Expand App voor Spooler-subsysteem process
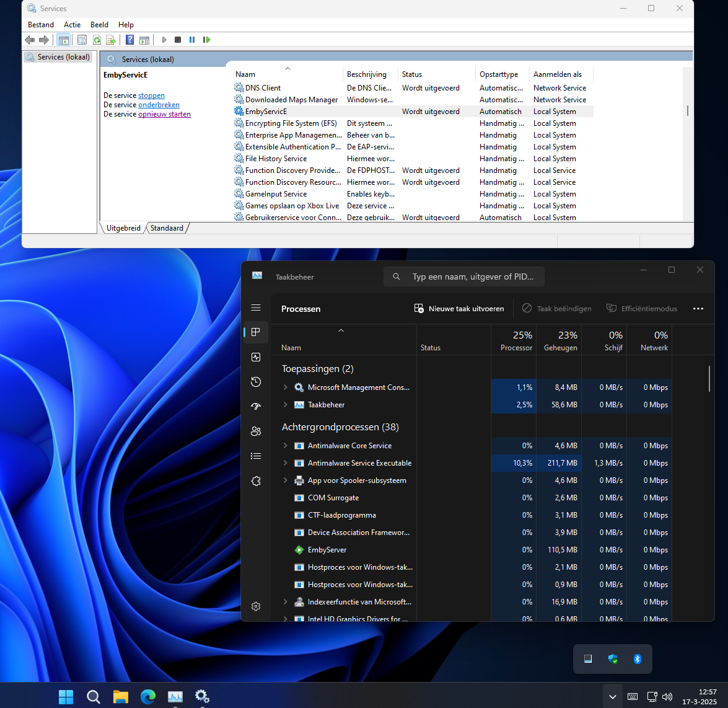This screenshot has width=728, height=708. click(285, 480)
